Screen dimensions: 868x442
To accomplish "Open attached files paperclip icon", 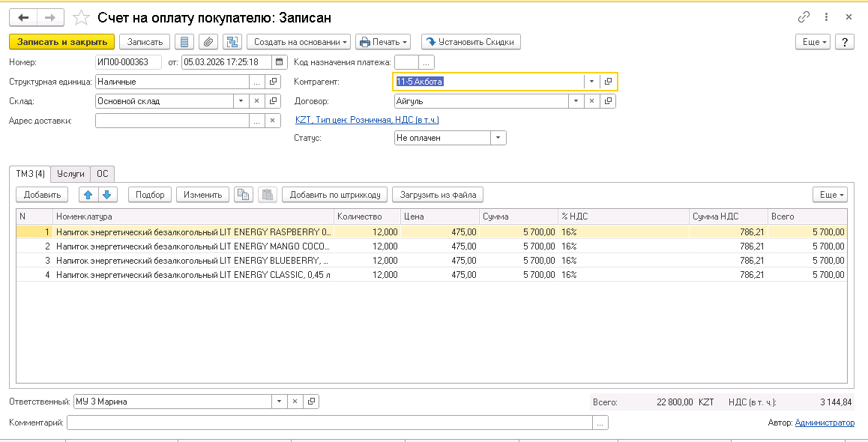I will point(208,42).
